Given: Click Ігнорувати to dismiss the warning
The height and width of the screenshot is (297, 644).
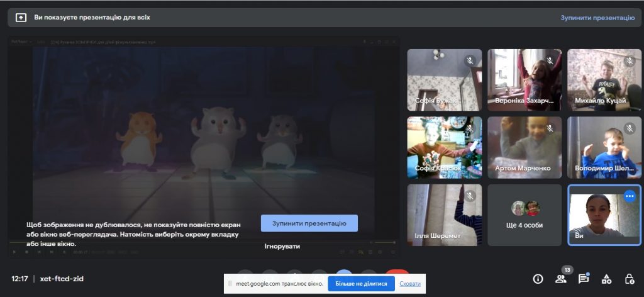Looking at the screenshot, I should (x=282, y=246).
